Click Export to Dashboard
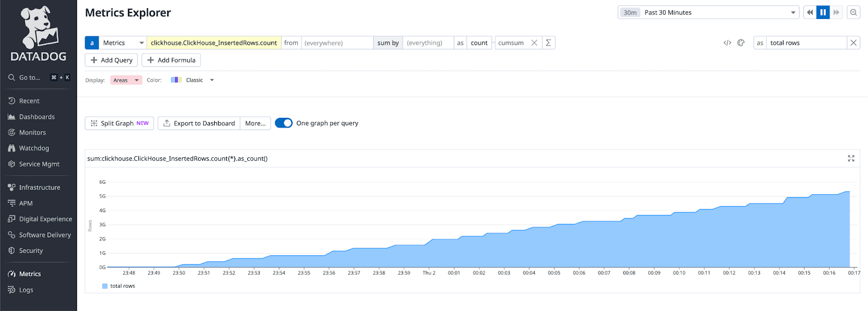The width and height of the screenshot is (868, 311). pos(199,123)
